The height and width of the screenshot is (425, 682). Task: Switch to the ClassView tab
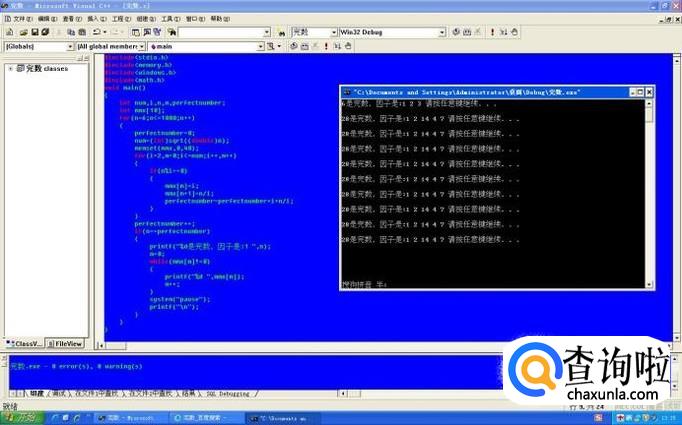[24, 344]
